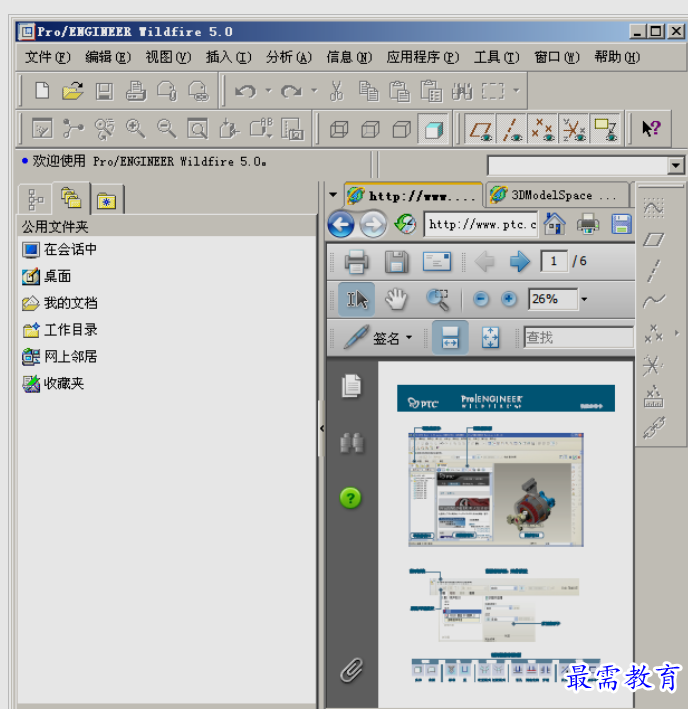
Task: Open the 编辑(E) menu
Action: [x=108, y=57]
